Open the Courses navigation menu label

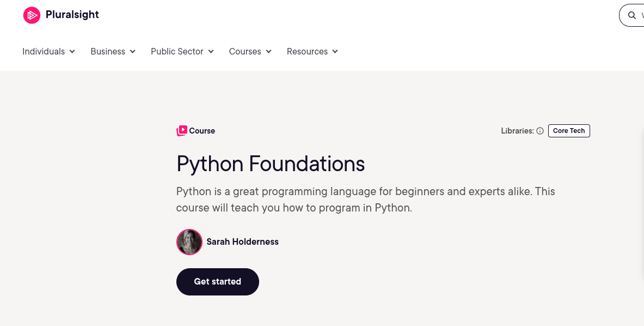tap(245, 52)
